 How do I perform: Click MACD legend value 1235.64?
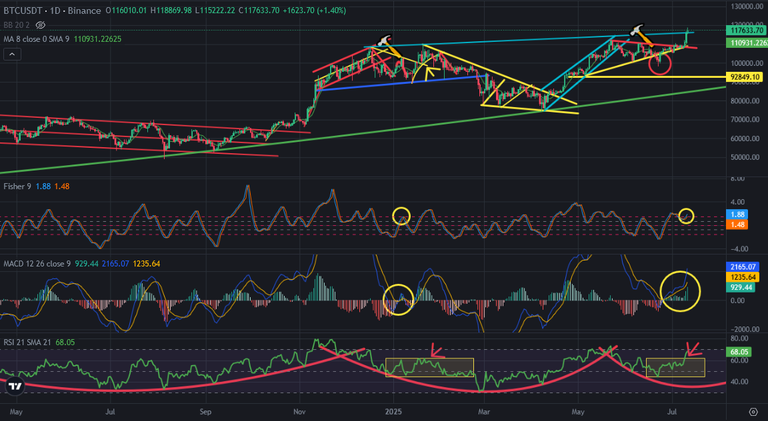(x=146, y=264)
